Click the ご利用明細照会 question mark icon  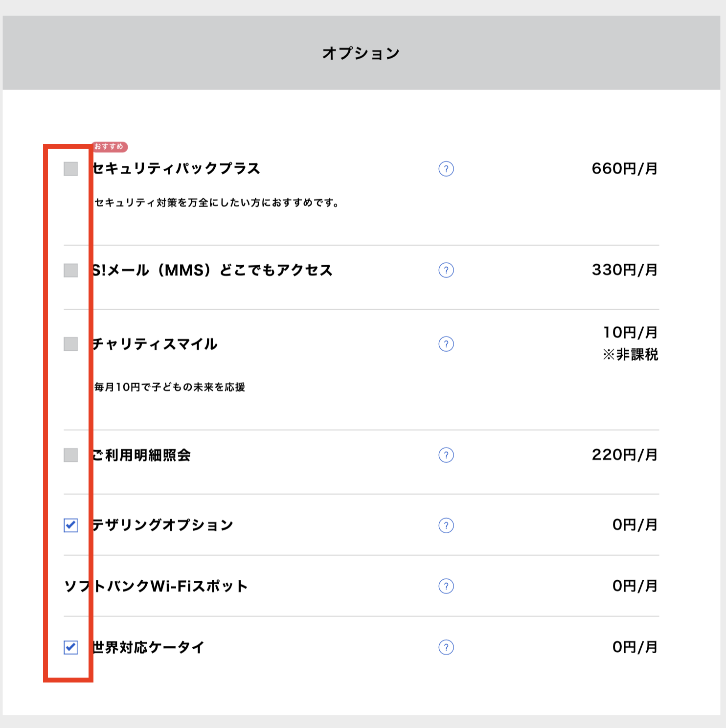click(x=446, y=455)
